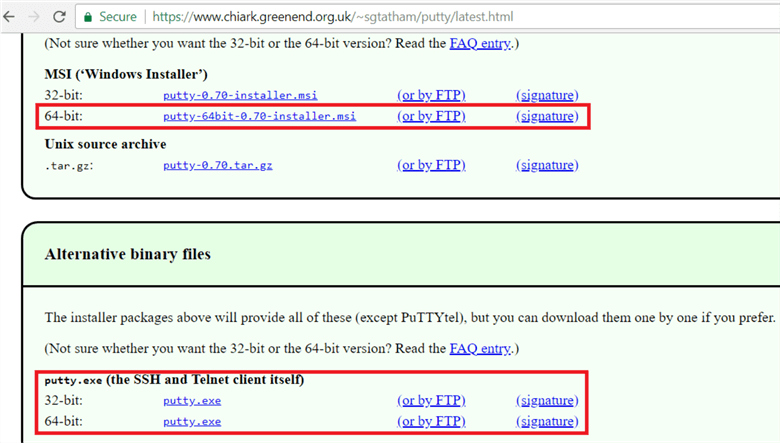
Task: Click the "MSI ('Windows Installer')" heading
Action: (126, 75)
